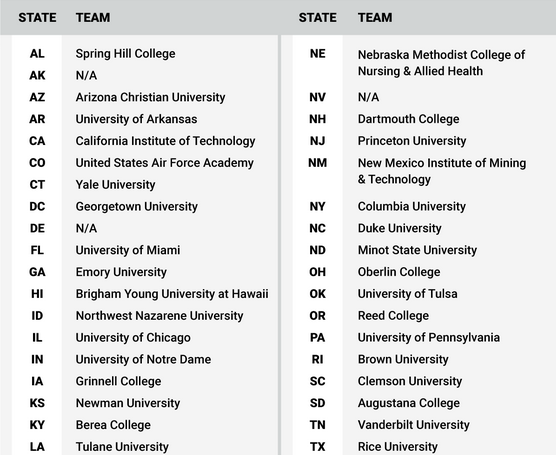Select Spring Hill College entry
Screen dimensions: 556x455
tap(125, 54)
